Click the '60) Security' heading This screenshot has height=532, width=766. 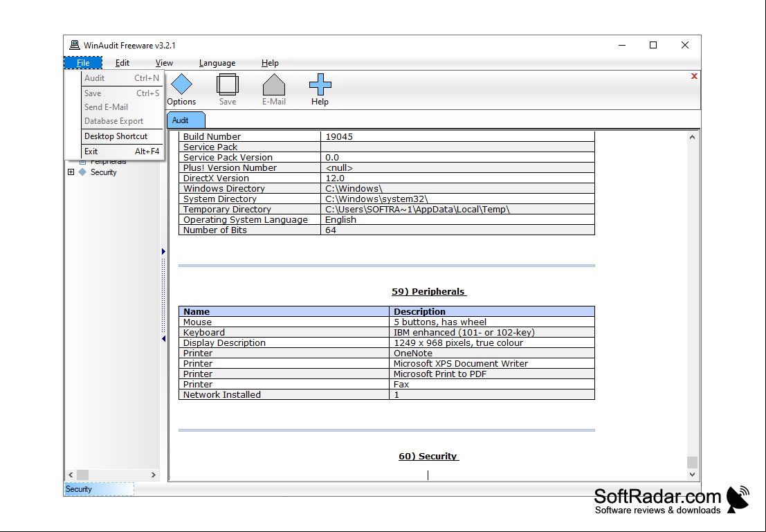[x=428, y=457]
